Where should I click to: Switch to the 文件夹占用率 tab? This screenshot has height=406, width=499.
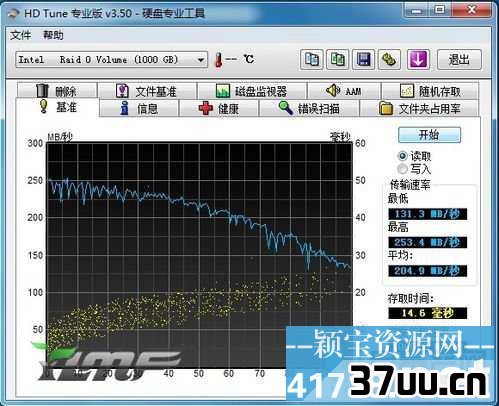point(420,109)
